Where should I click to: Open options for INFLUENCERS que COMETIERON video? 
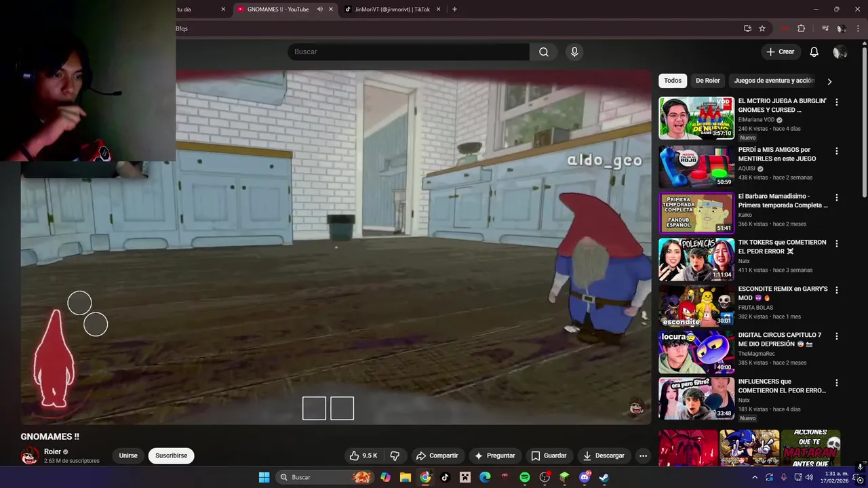pyautogui.click(x=836, y=383)
